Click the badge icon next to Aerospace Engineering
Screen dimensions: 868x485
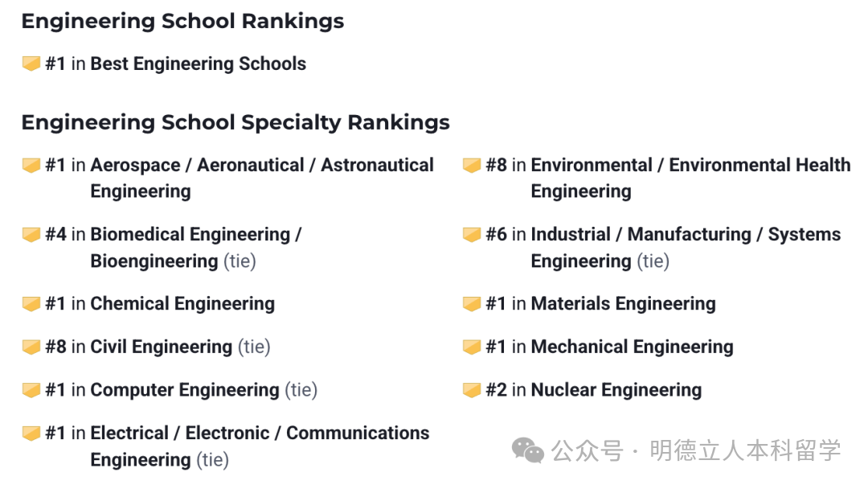point(31,165)
